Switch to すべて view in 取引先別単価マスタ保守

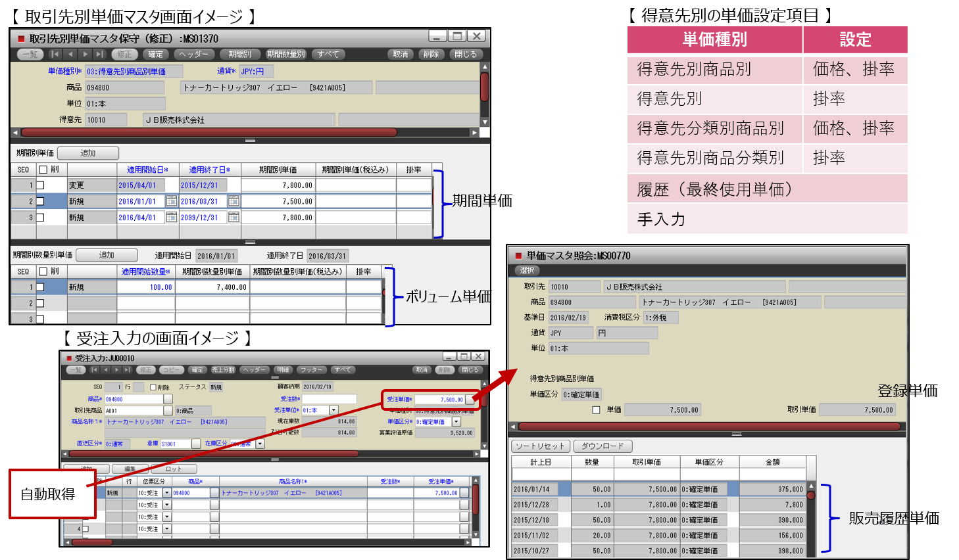328,55
